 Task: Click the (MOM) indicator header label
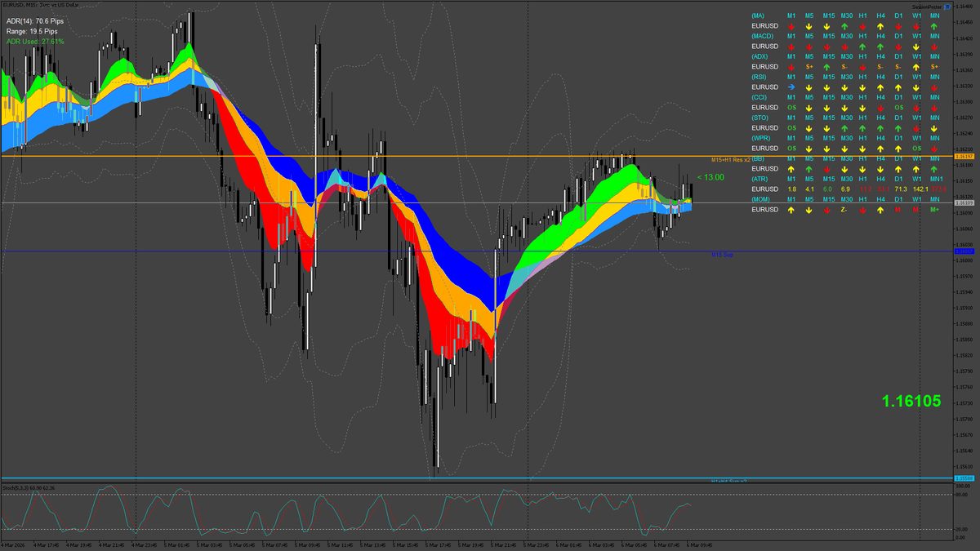click(x=761, y=200)
